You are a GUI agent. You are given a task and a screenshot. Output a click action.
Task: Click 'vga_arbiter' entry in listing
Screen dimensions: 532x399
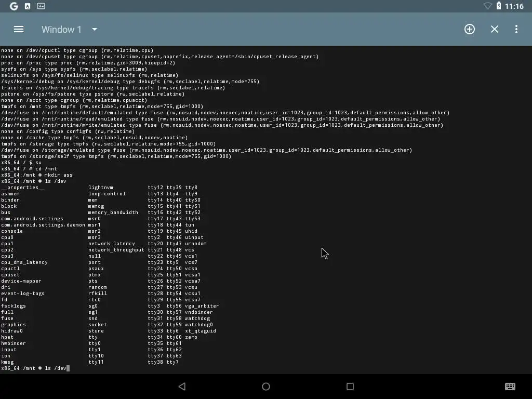coord(202,306)
